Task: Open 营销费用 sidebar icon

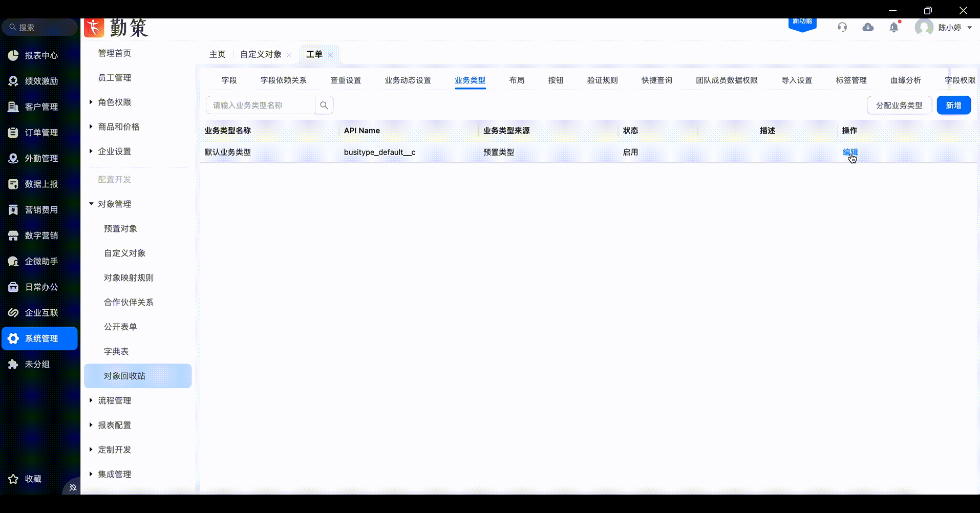Action: [x=13, y=210]
